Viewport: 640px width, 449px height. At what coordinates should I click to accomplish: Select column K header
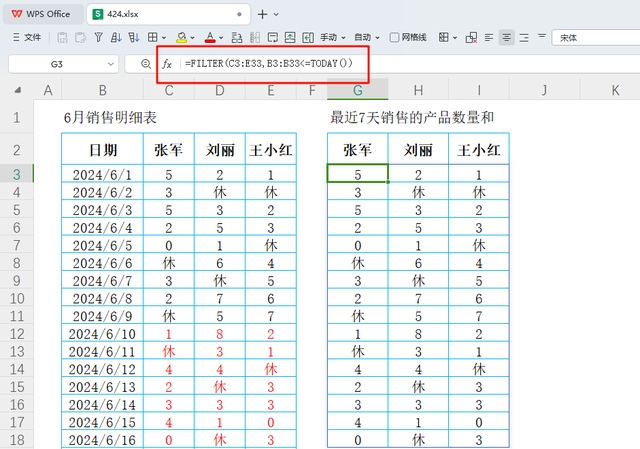pos(615,90)
